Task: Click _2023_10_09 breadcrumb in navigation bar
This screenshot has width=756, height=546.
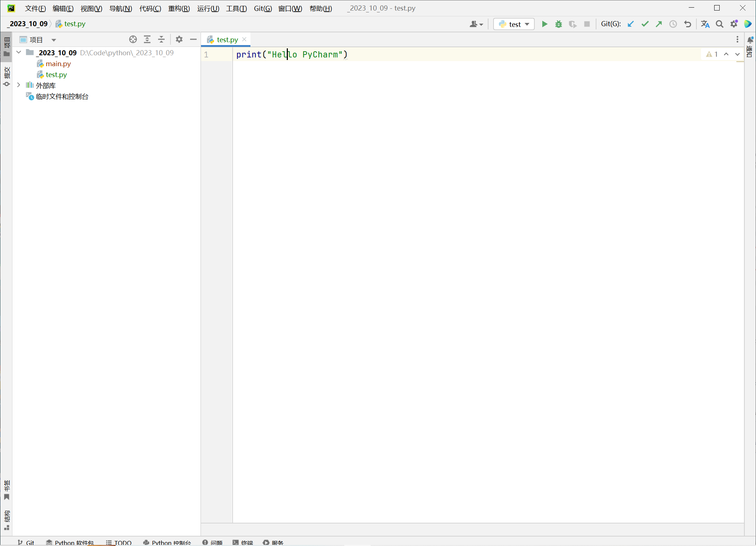Action: (27, 24)
